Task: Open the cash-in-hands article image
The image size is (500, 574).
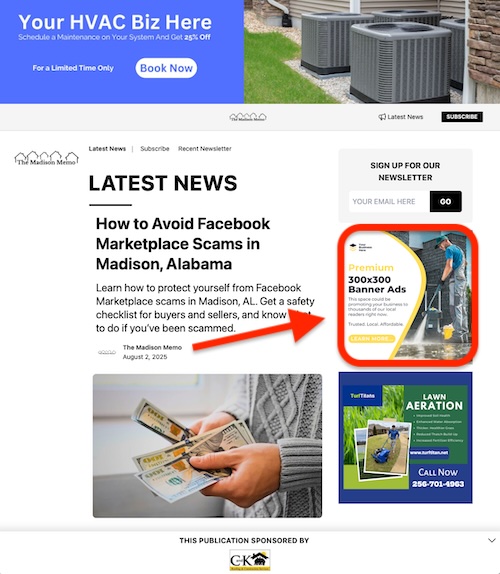Action: click(208, 446)
